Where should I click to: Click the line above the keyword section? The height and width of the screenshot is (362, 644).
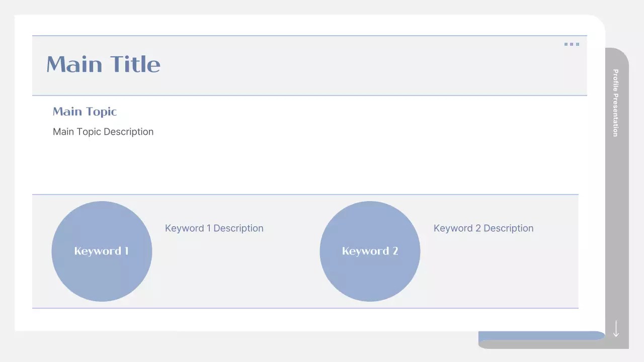pos(305,195)
